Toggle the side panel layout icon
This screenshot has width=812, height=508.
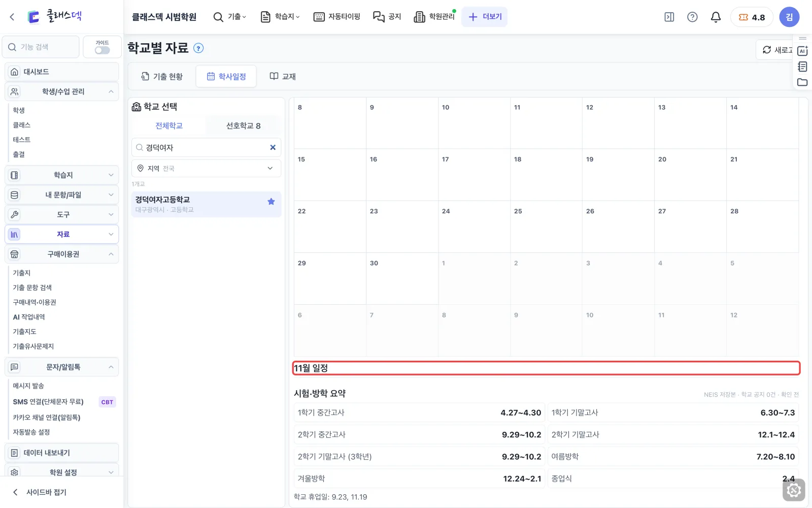point(669,17)
